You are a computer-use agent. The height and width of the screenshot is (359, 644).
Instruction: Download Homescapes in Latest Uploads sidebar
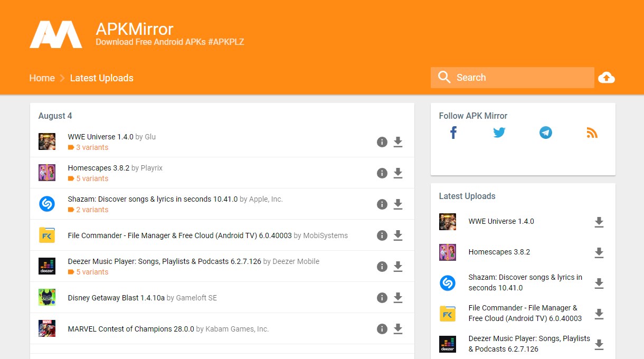click(x=599, y=252)
